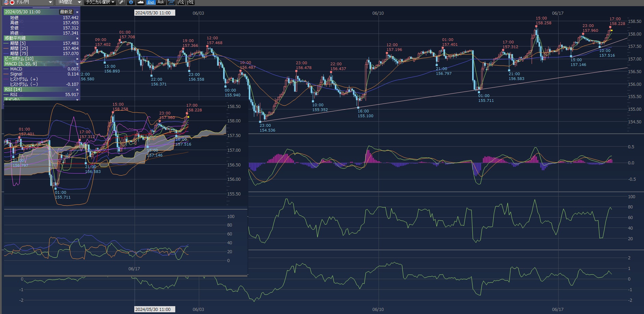
Task: Open the ドル/円 currency pair dropdown
Action: pyautogui.click(x=50, y=2)
